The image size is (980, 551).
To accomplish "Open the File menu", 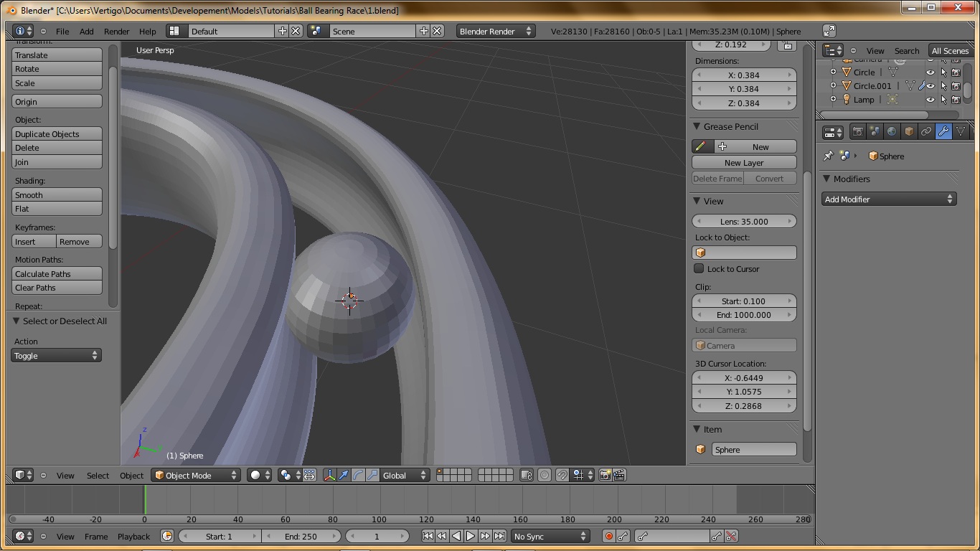I will click(62, 32).
